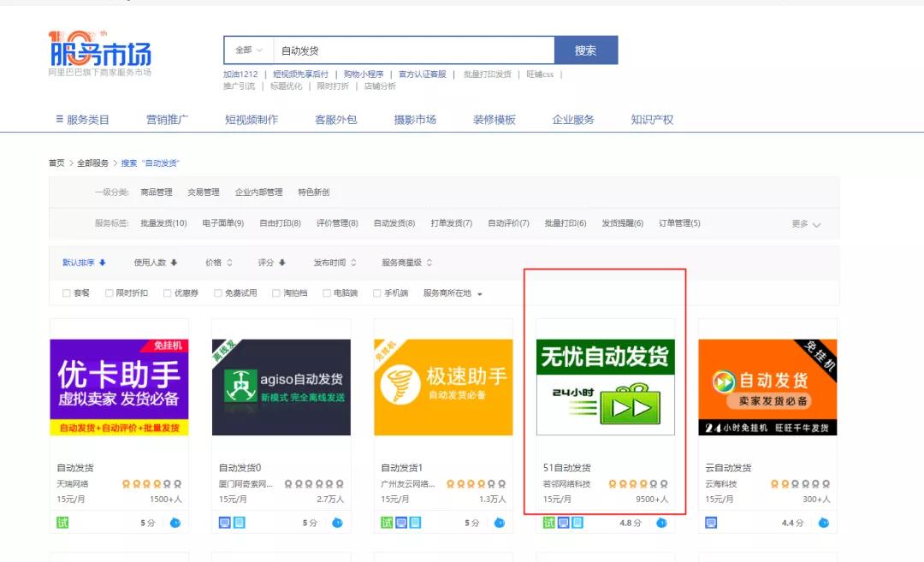This screenshot has width=924, height=562.
Task: Click the search box containing 自动发货
Action: [414, 50]
